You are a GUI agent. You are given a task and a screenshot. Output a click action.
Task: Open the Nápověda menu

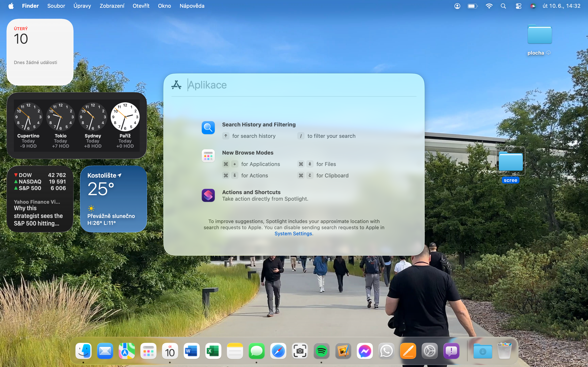click(192, 6)
